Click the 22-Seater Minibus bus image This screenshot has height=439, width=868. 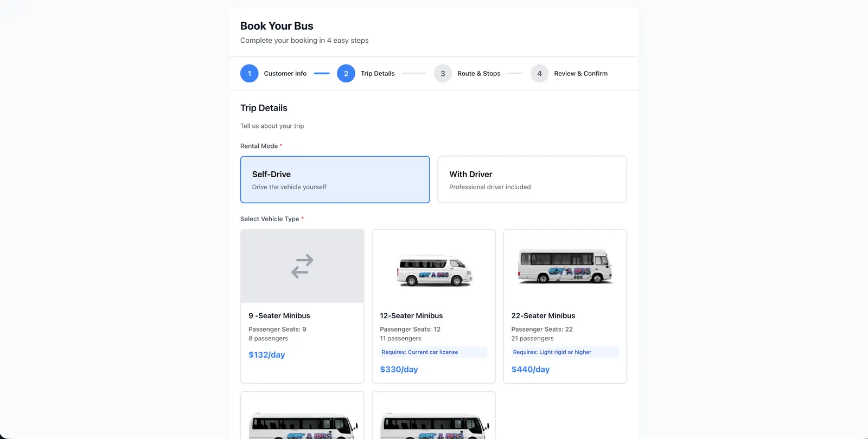[565, 266]
